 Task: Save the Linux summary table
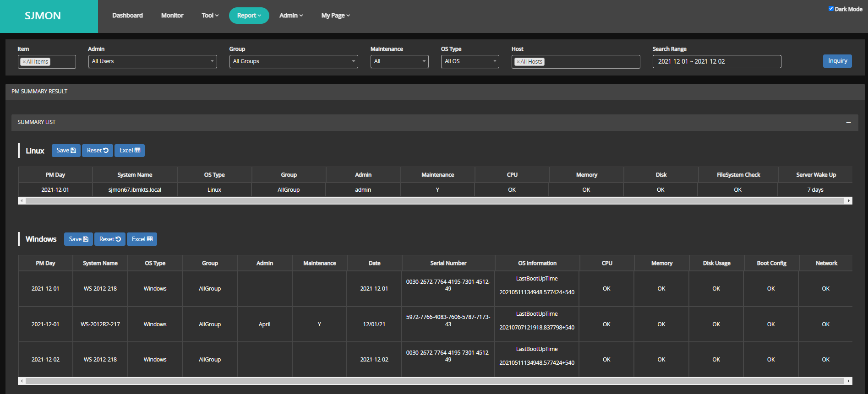(66, 151)
